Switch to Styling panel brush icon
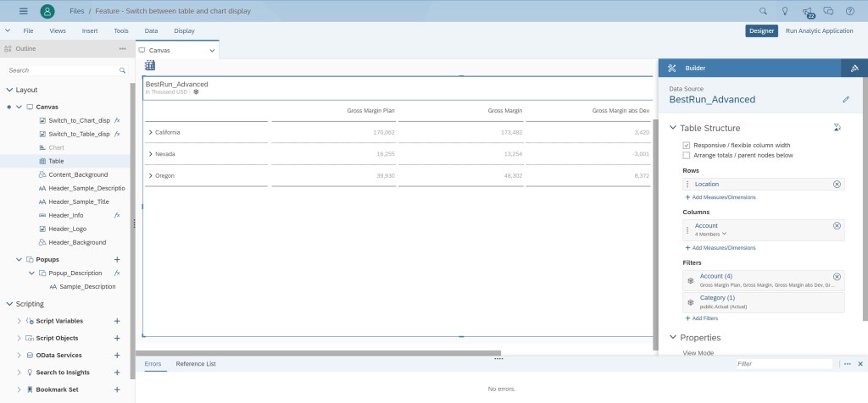 coord(854,68)
